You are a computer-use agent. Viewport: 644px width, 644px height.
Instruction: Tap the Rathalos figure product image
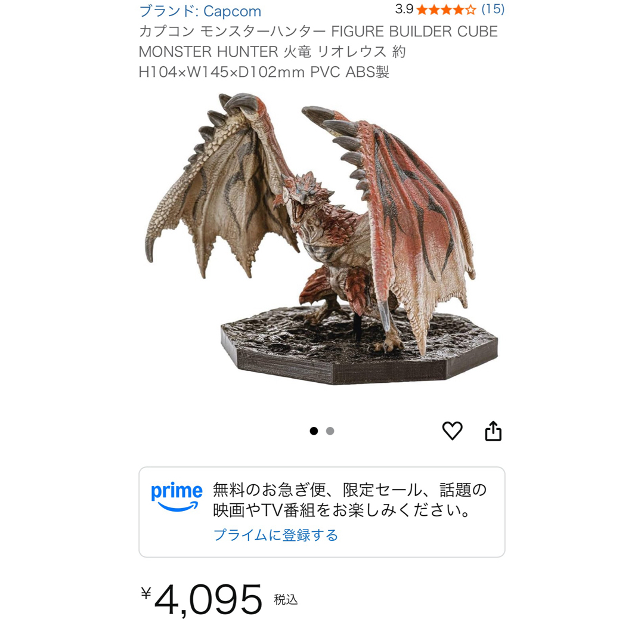tap(321, 238)
